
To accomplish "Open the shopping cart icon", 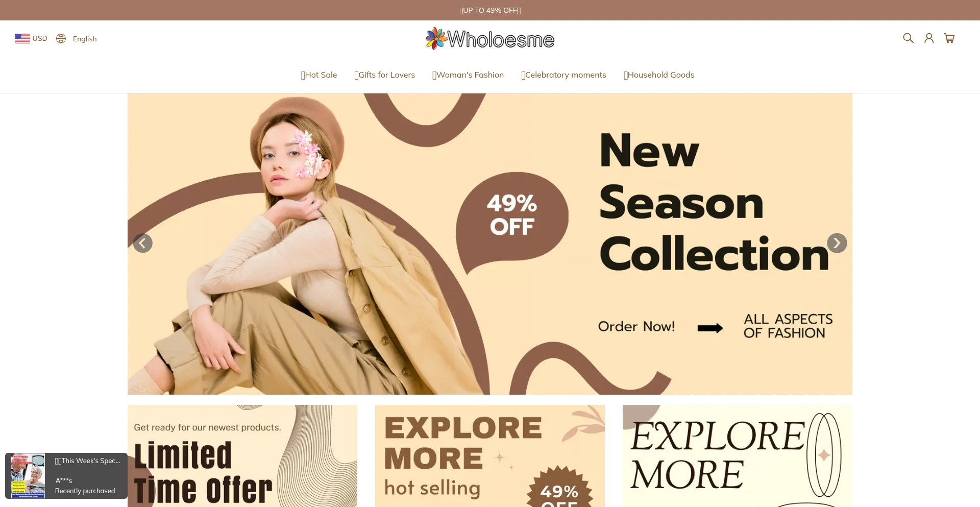I will (x=949, y=38).
